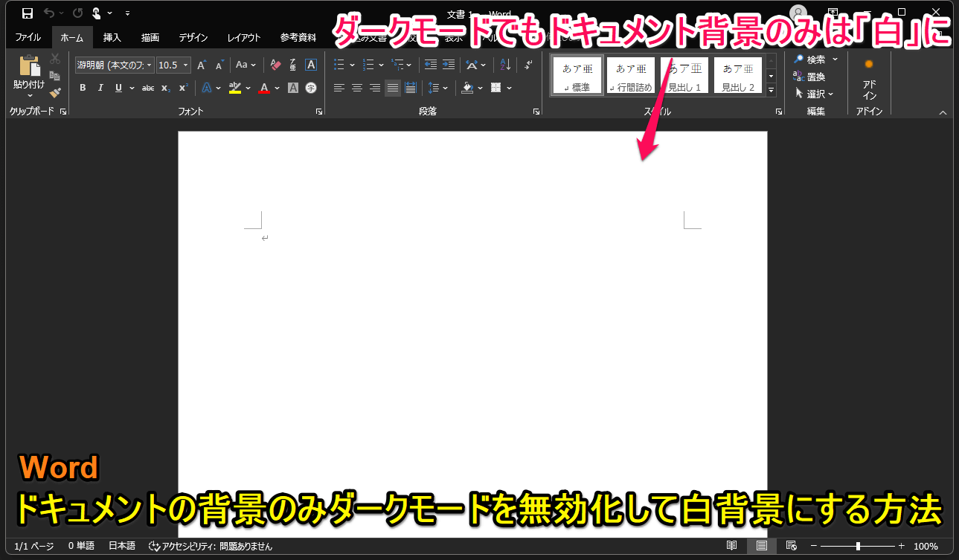The image size is (959, 560).
Task: Clear all formatting with eraser icon
Action: (x=275, y=65)
